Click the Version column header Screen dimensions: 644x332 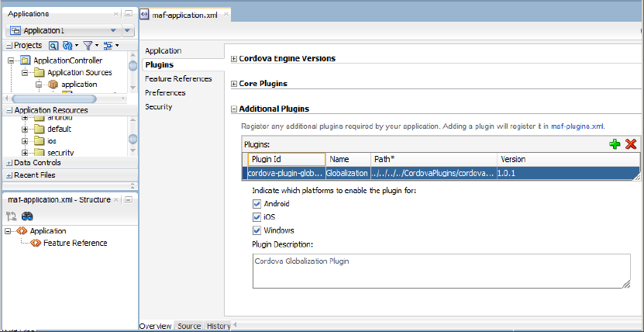click(x=568, y=160)
